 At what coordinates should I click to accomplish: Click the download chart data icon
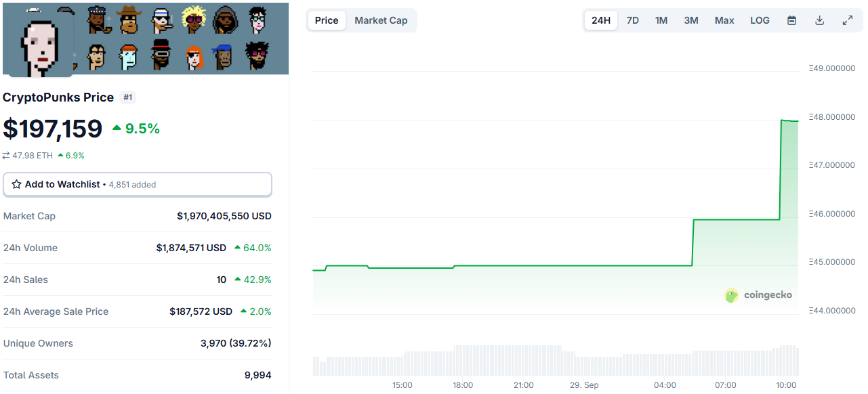click(819, 20)
